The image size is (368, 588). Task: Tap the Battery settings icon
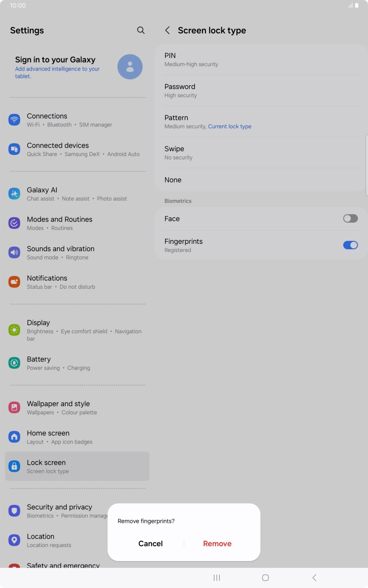coord(14,363)
